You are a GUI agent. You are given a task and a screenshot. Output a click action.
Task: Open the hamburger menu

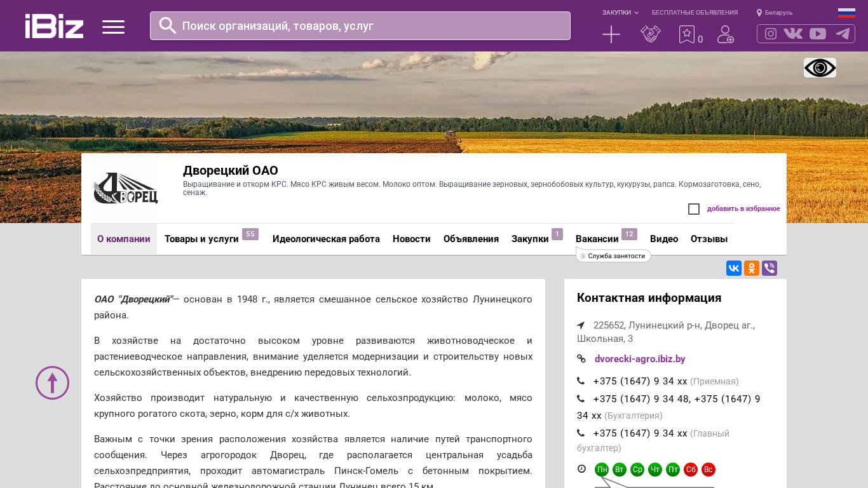(113, 27)
